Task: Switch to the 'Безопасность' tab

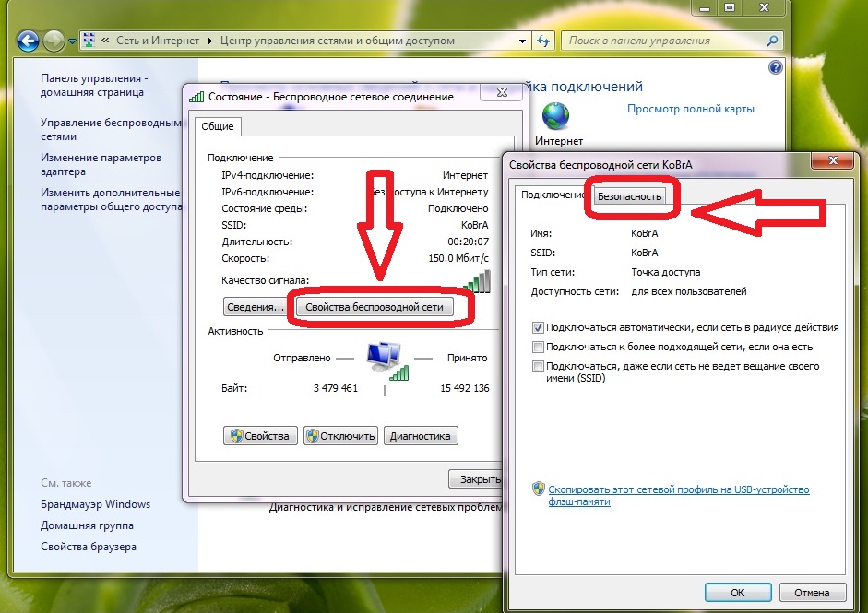Action: coord(630,195)
